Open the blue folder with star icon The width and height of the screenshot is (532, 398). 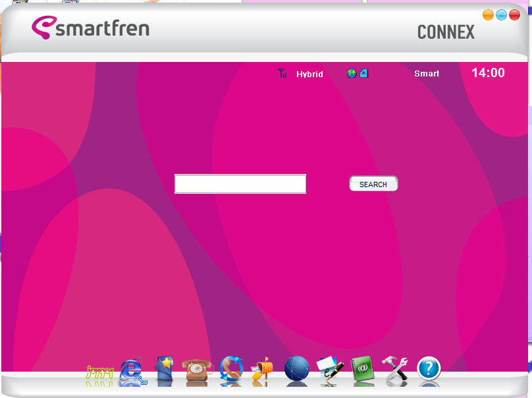[165, 368]
